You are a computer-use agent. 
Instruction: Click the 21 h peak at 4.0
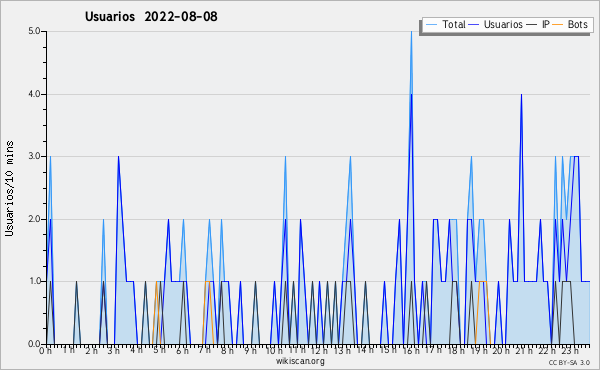tap(521, 95)
